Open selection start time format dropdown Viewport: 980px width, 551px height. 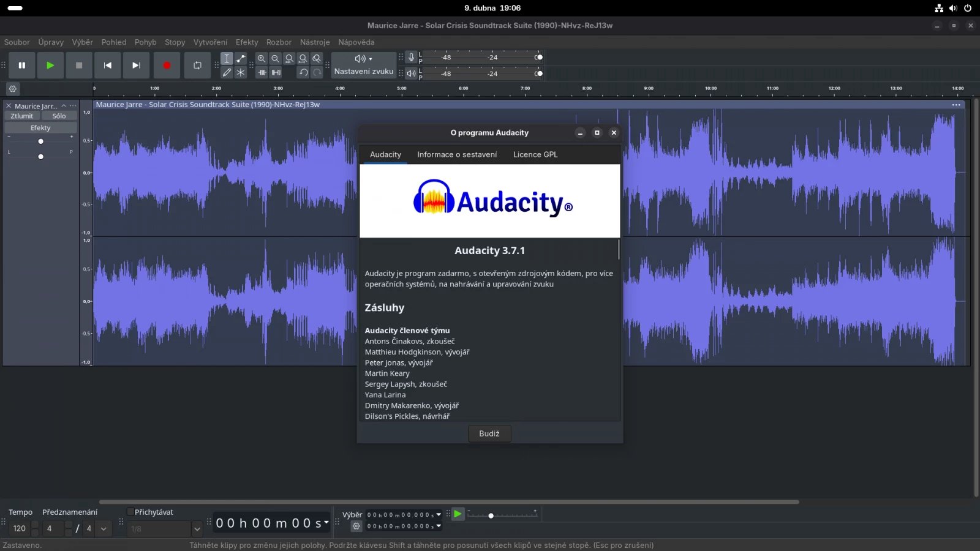439,514
